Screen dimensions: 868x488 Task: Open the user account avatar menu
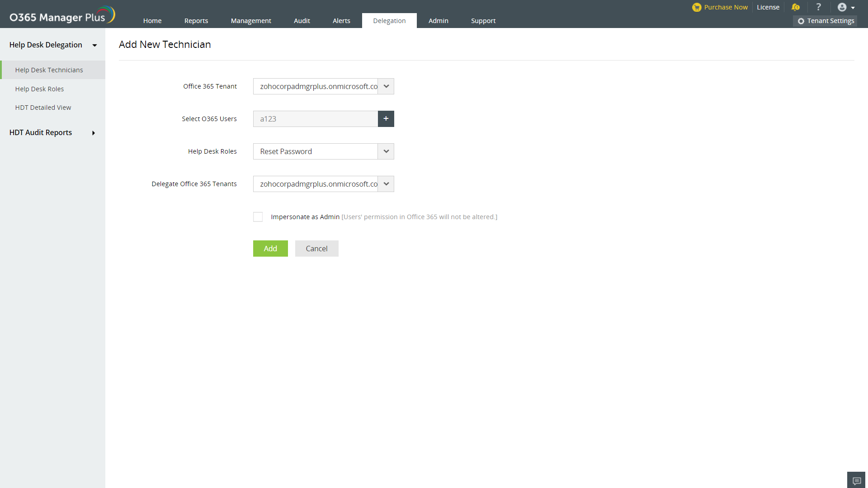point(845,7)
